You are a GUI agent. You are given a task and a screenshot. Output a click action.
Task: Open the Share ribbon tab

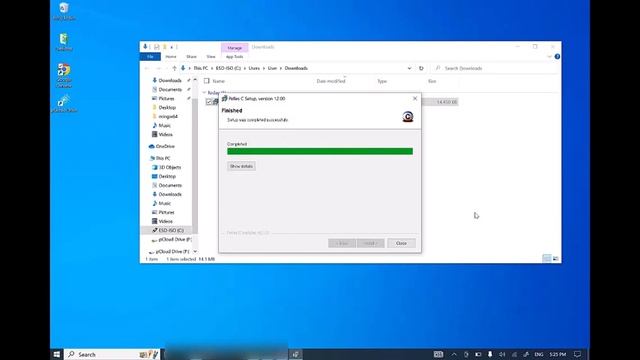(x=191, y=57)
